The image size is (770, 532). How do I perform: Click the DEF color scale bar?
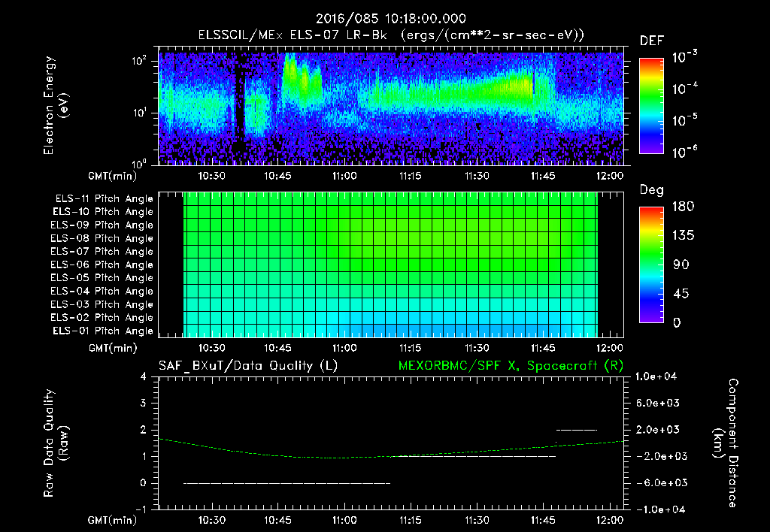[x=651, y=106]
